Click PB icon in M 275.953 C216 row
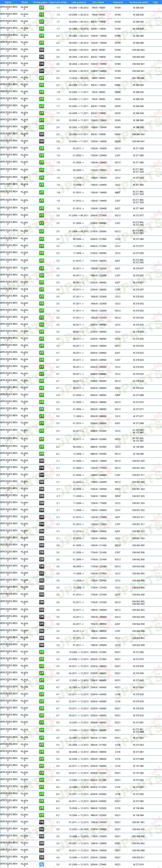Image resolution: width=162 pixels, height=868 pixels. (41, 745)
